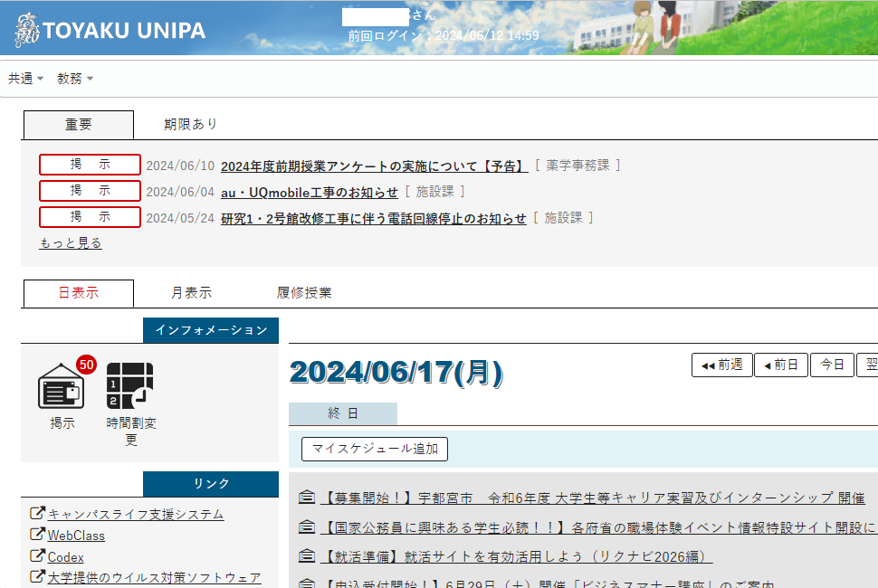The width and height of the screenshot is (878, 588).
Task: Click 掲示 tag for 2024/06/10 notice
Action: [90, 165]
